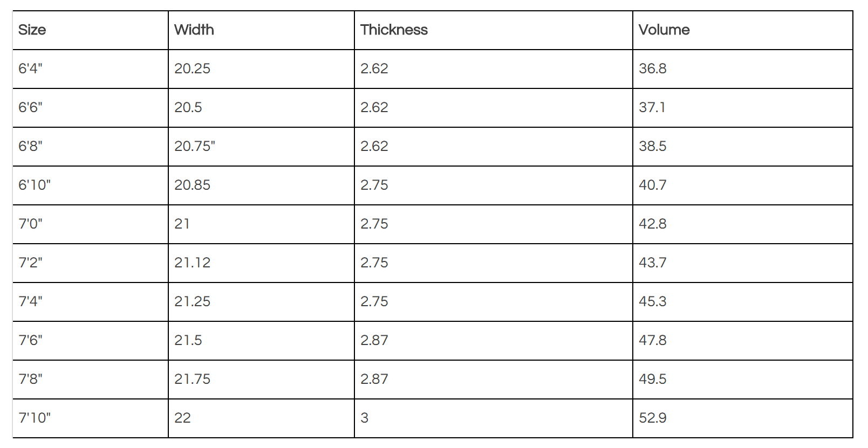Click the 21.5 width cell

pos(261,341)
